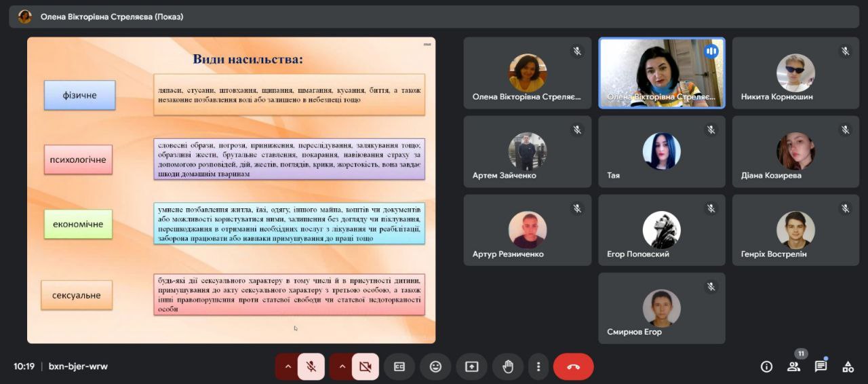Click muted mic icon on Егор Поповский tile
Viewport: 868px width, 384px height.
click(711, 208)
